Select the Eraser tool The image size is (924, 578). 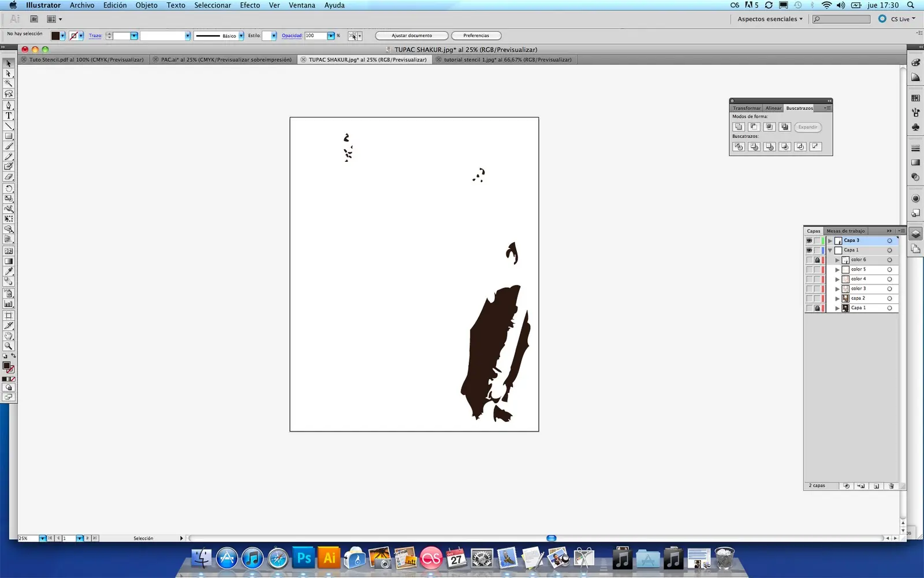(9, 177)
